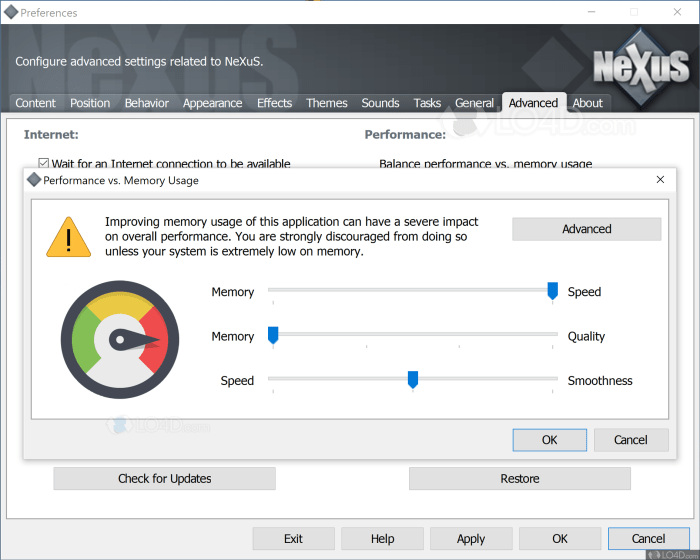
Task: Close the Preferences window
Action: pos(677,12)
